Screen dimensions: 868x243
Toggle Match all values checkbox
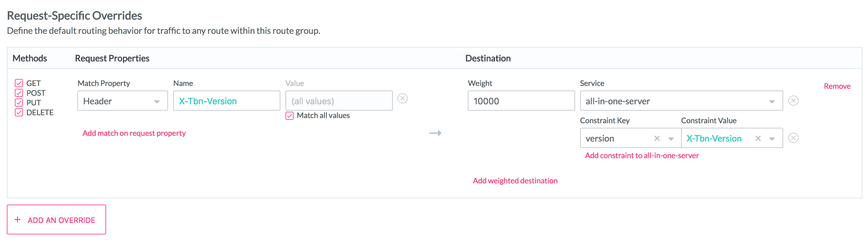(x=290, y=115)
